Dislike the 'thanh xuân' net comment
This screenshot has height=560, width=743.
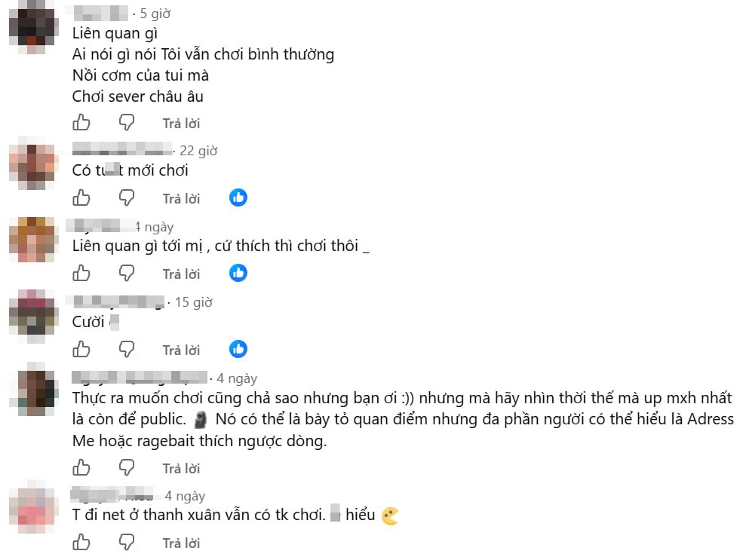pyautogui.click(x=127, y=543)
